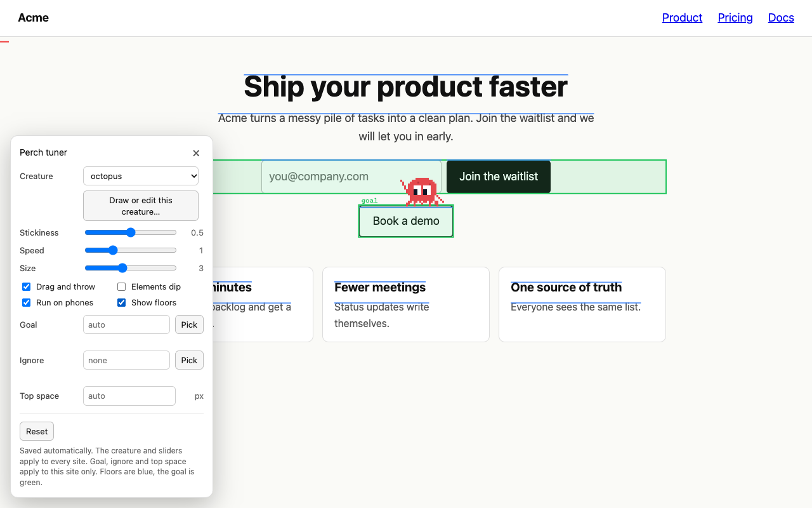
Task: Open the Pricing link in navigation
Action: click(735, 18)
